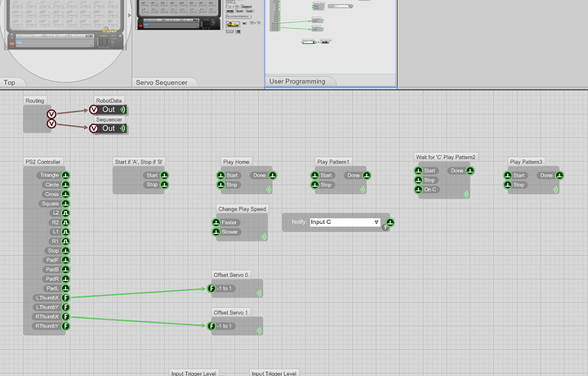Click the L1 output pin
Viewport: 588px width, 376px height.
click(x=65, y=231)
